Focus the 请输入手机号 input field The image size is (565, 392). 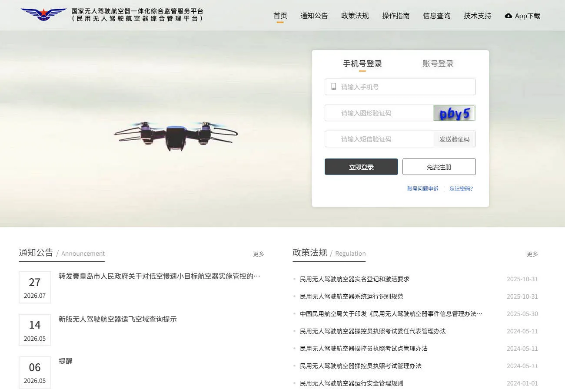click(x=400, y=87)
